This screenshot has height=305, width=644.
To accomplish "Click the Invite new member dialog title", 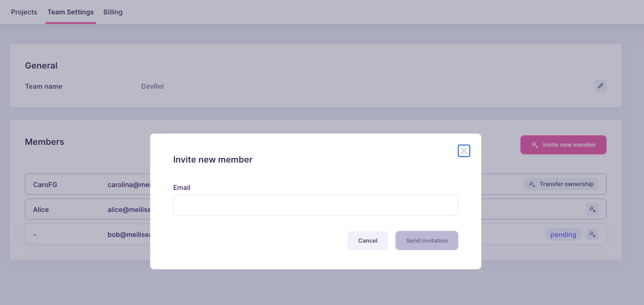I will pos(213,160).
